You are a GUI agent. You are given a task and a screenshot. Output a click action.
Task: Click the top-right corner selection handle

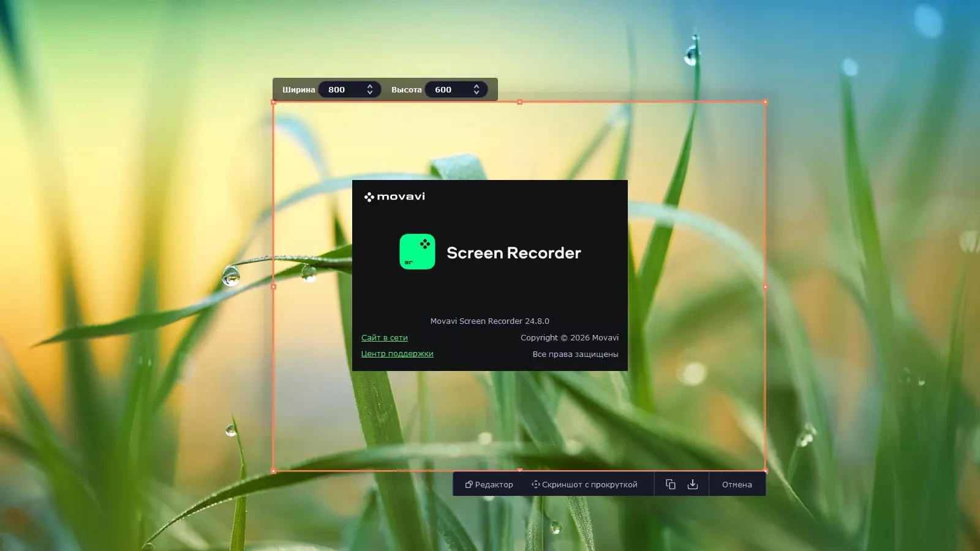point(765,102)
